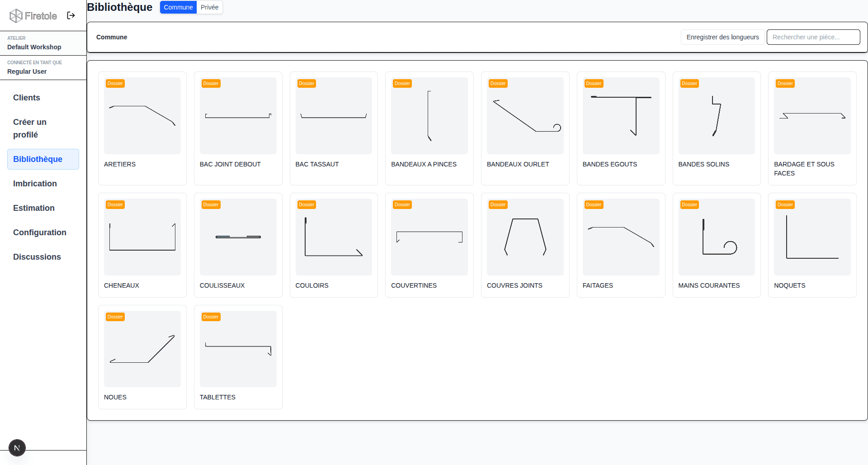Click the Commune section heading
The width and height of the screenshot is (868, 465).
[x=112, y=37]
